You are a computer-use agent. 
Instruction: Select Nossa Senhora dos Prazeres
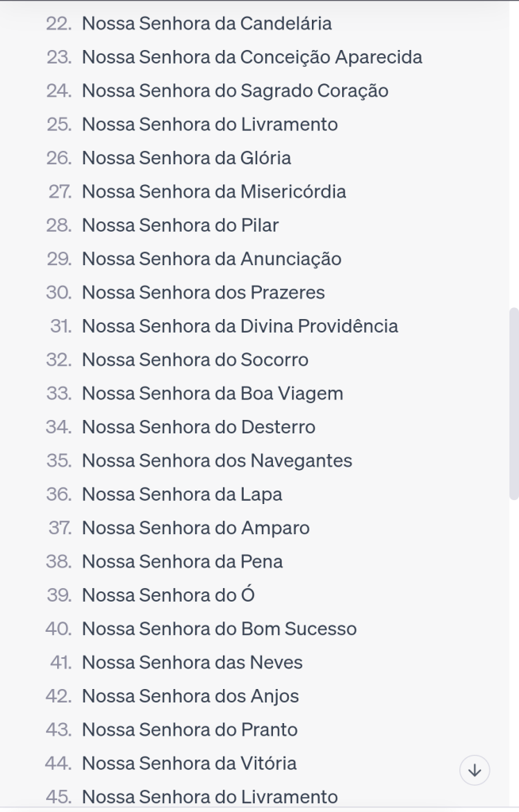(203, 292)
